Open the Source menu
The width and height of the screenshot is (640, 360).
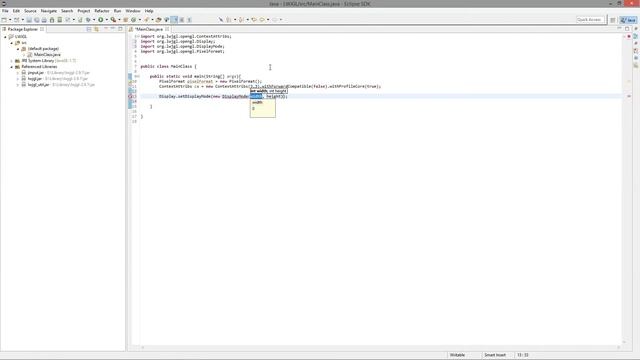pos(30,11)
